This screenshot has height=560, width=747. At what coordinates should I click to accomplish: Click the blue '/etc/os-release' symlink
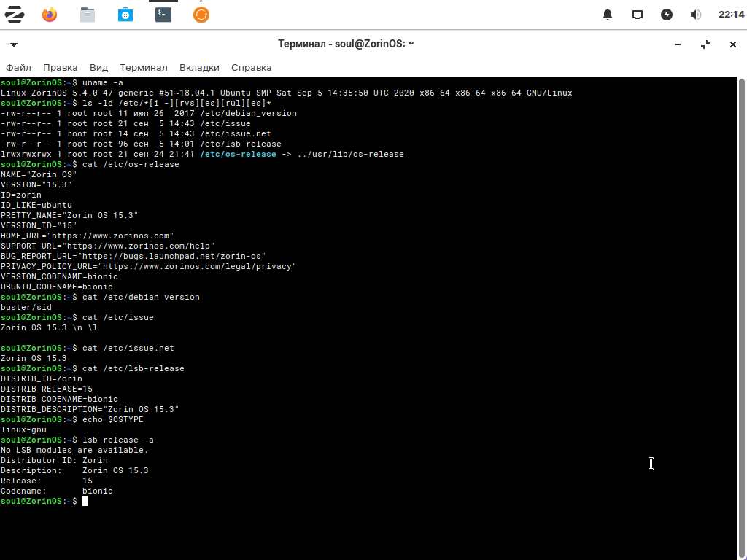238,155
